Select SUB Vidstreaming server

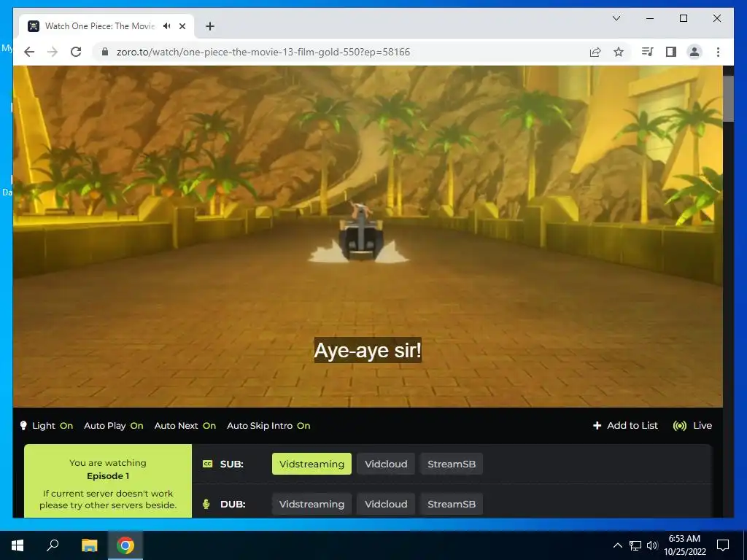(311, 464)
